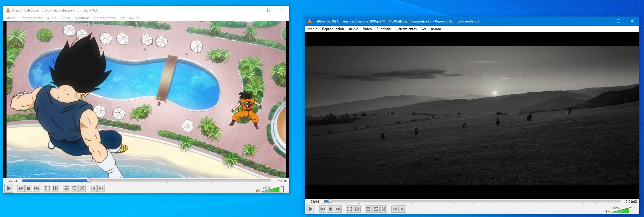Maximize the Hellboy VLC window
Image resolution: width=644 pixels, height=217 pixels.
(x=619, y=21)
